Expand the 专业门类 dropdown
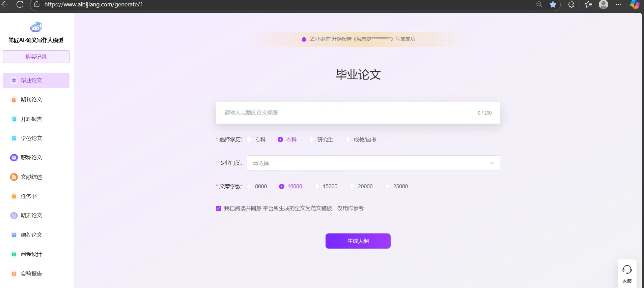 click(x=373, y=163)
